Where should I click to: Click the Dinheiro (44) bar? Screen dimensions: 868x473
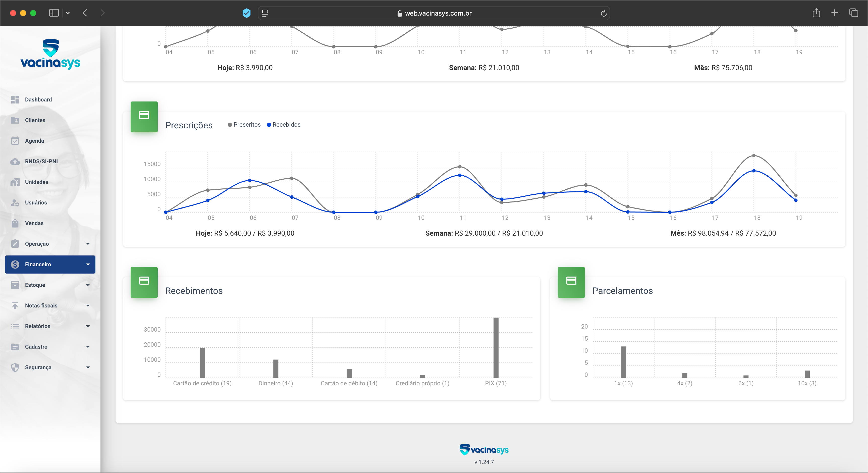pyautogui.click(x=276, y=369)
